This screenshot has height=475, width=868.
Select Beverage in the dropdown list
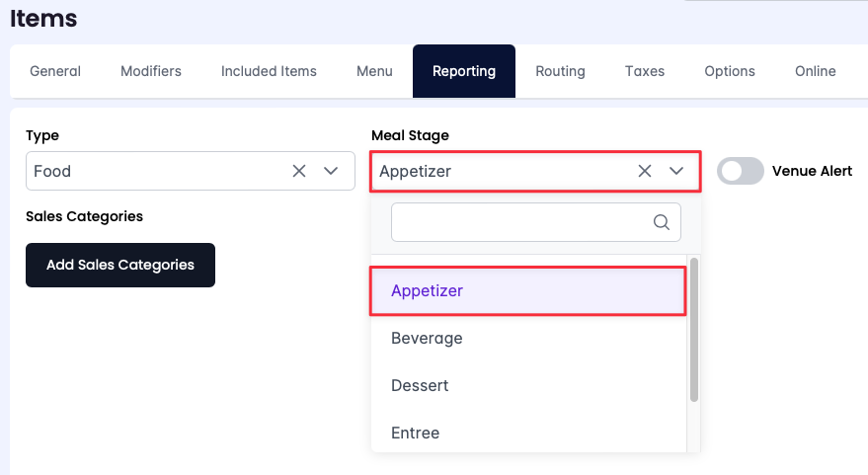click(427, 338)
